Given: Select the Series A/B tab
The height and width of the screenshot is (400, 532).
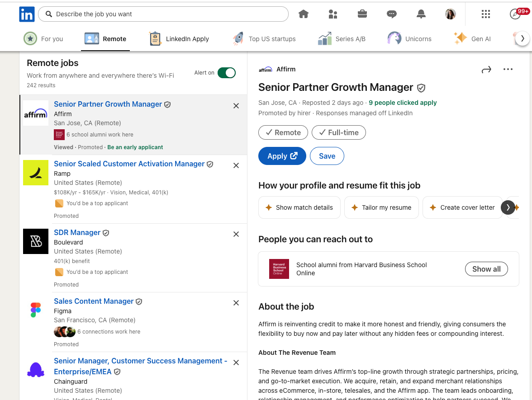Looking at the screenshot, I should click(342, 39).
